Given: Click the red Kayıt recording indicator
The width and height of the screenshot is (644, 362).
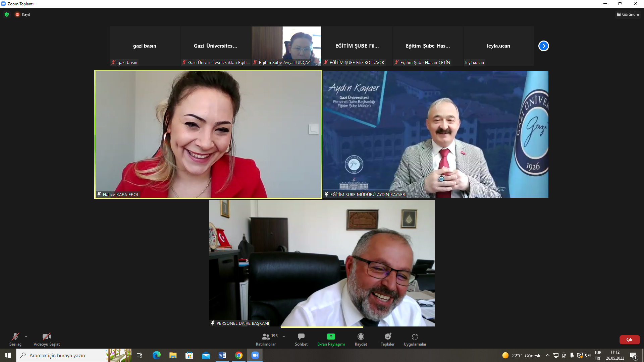Looking at the screenshot, I should pos(17,14).
